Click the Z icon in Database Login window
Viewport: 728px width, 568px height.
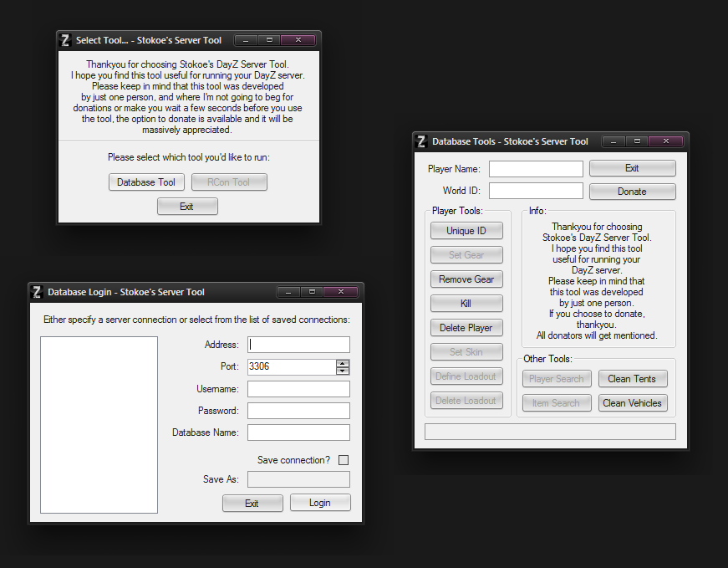click(x=37, y=292)
